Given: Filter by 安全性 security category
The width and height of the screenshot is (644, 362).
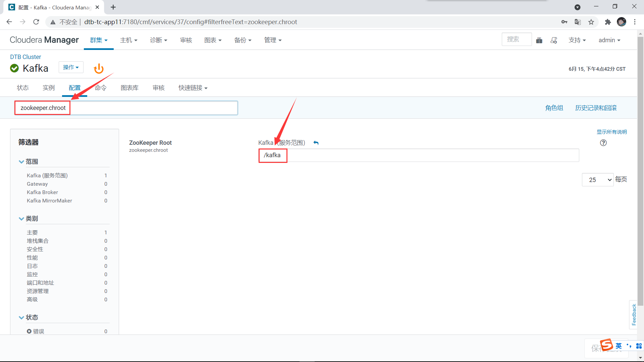Looking at the screenshot, I should tap(35, 249).
